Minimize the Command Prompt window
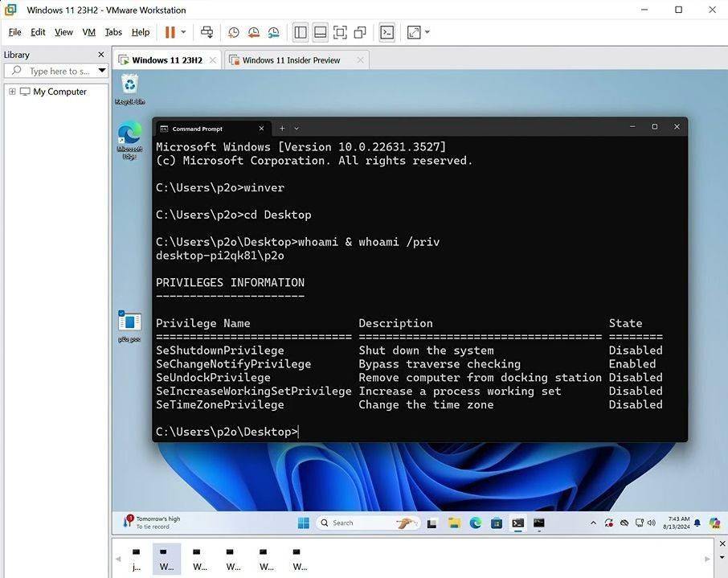The image size is (728, 578). tap(632, 126)
